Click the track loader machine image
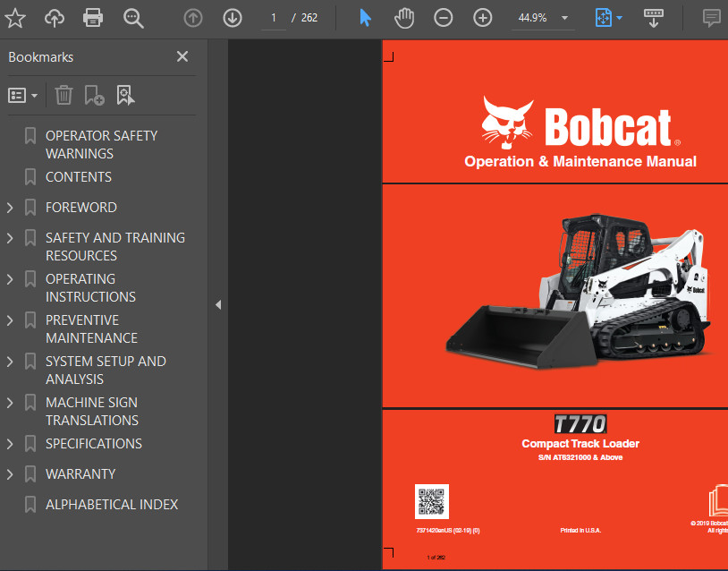728x571 pixels. coord(578,292)
